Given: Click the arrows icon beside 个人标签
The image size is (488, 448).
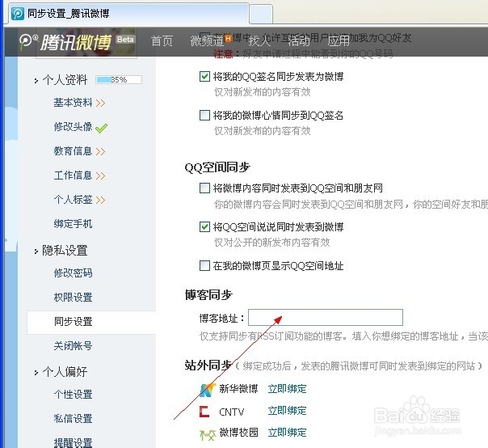Looking at the screenshot, I should coord(100,200).
